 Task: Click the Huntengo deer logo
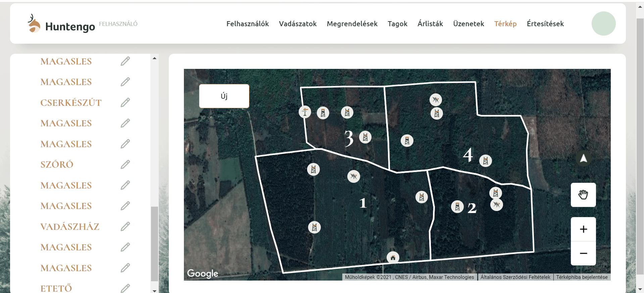coord(34,24)
